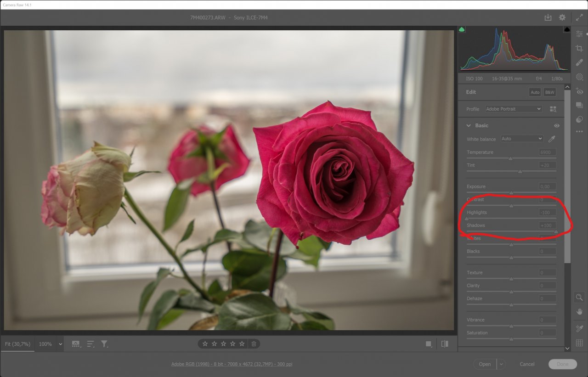The image size is (588, 377).
Task: Click the Shadows value field +100
Action: [548, 225]
